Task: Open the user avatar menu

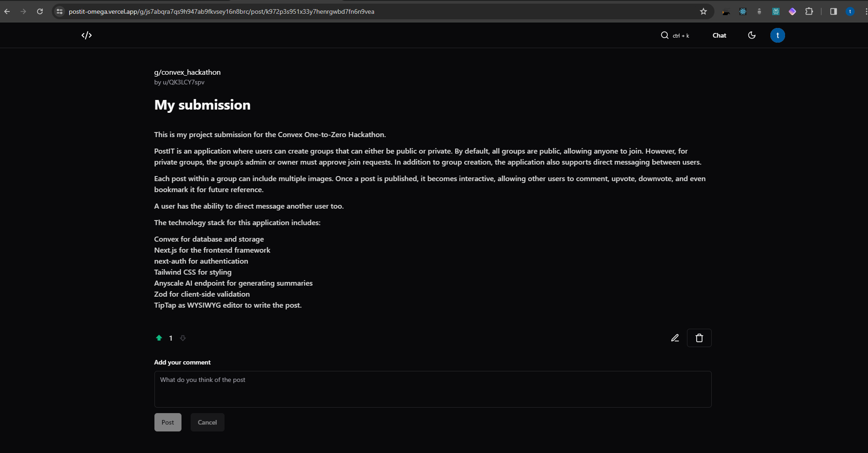Action: (x=777, y=35)
